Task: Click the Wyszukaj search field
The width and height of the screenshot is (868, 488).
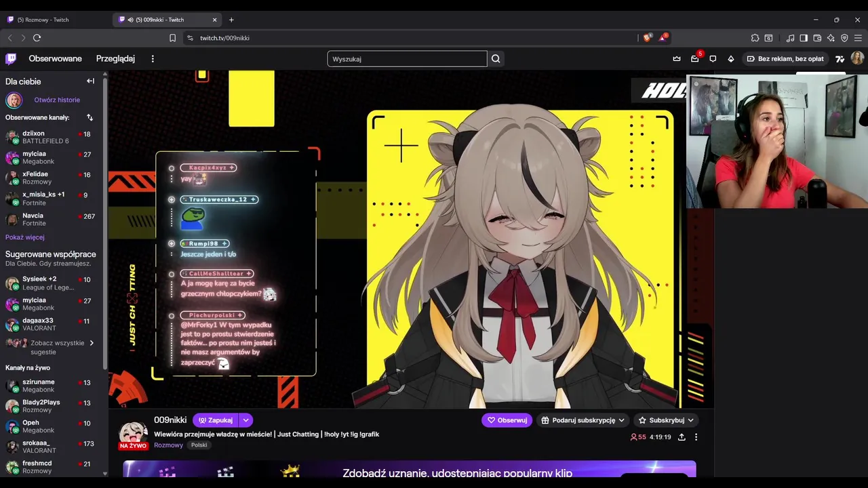Action: [407, 59]
